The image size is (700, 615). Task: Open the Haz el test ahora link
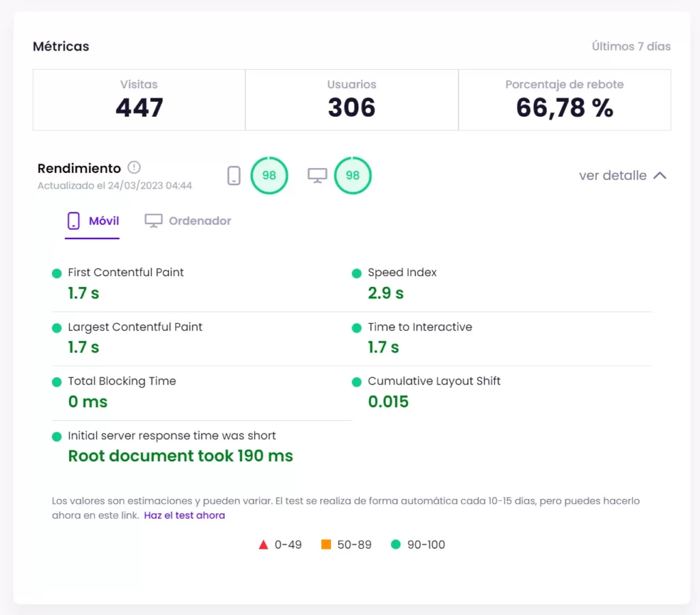point(185,515)
